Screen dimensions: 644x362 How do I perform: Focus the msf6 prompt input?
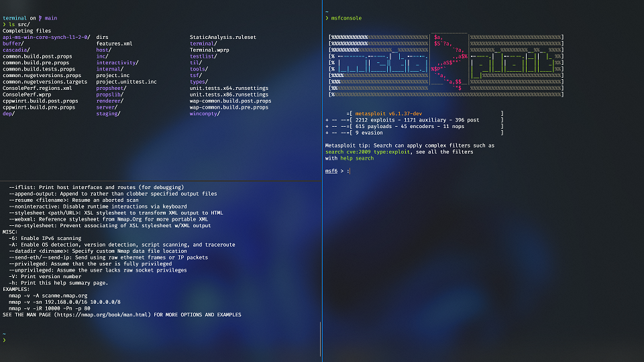(350, 171)
